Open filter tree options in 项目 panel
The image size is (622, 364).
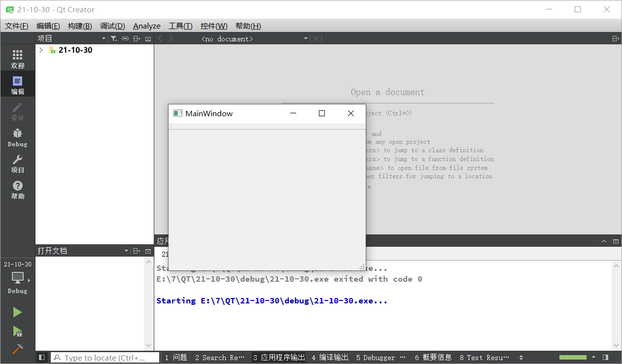tap(113, 38)
